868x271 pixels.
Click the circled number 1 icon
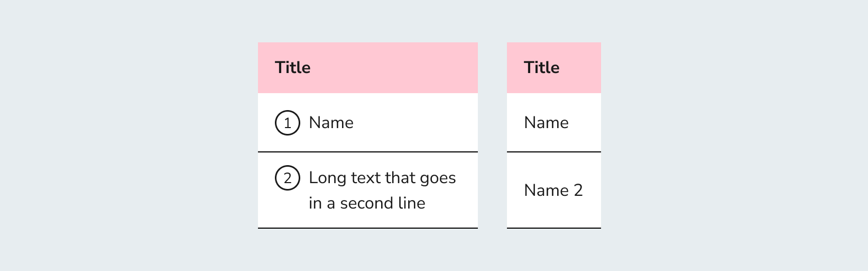pyautogui.click(x=288, y=123)
